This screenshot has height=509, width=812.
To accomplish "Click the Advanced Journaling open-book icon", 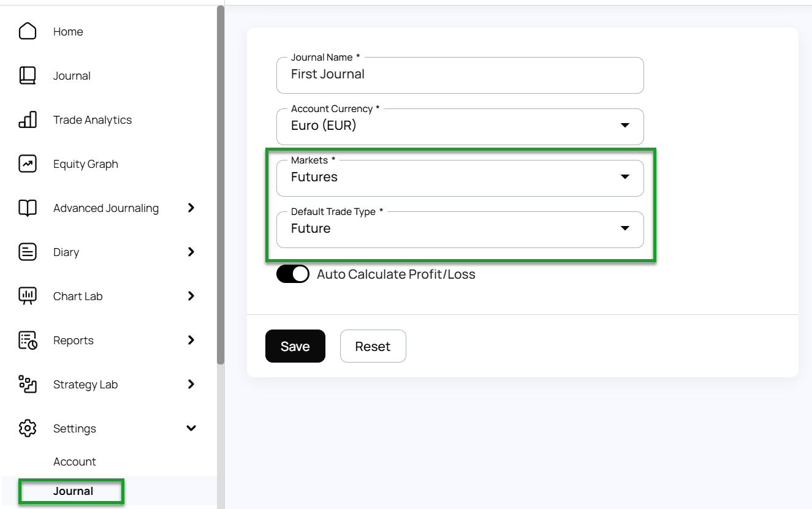I will tap(28, 208).
